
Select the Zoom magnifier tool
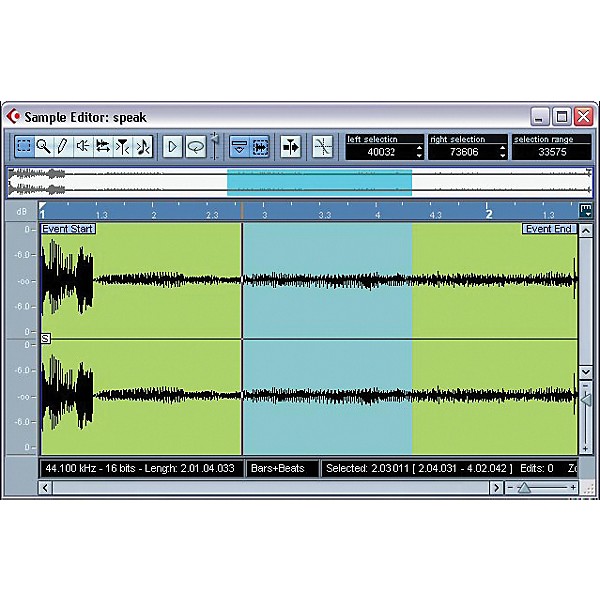pyautogui.click(x=44, y=147)
